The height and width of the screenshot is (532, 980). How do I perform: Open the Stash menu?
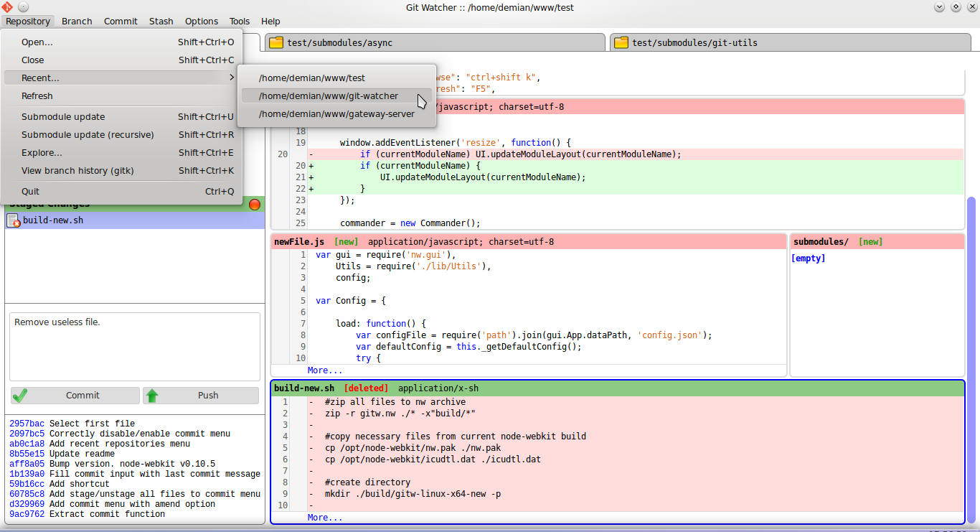pyautogui.click(x=161, y=21)
